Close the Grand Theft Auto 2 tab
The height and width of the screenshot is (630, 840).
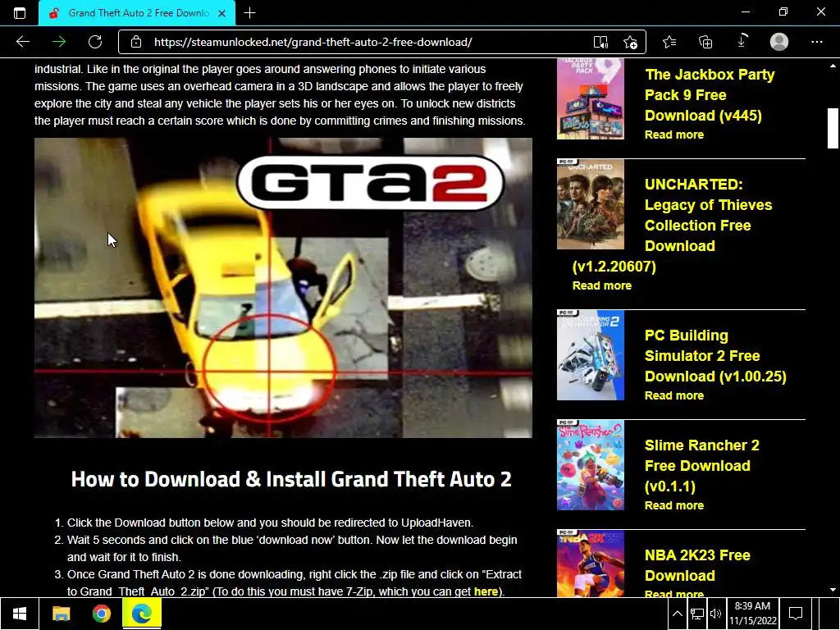(x=221, y=13)
